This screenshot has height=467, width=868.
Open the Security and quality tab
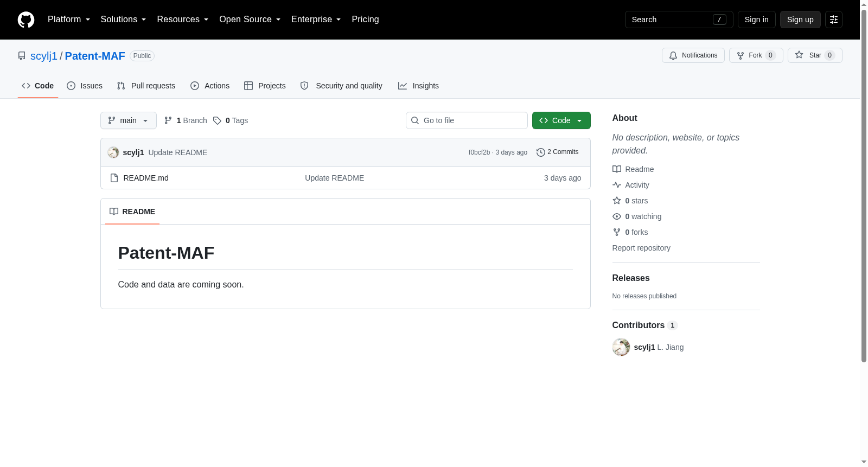(x=341, y=86)
